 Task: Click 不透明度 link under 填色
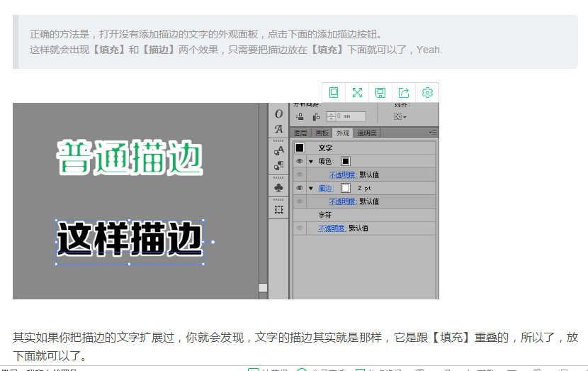coord(343,175)
